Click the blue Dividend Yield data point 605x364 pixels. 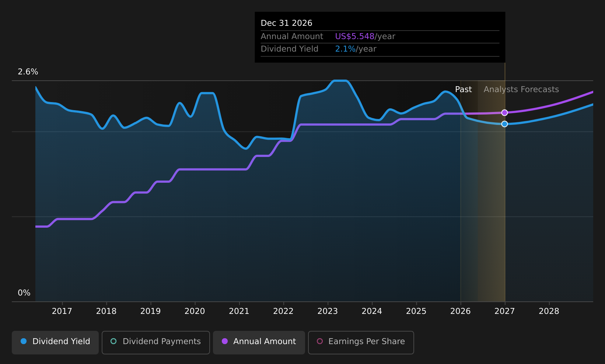(504, 124)
